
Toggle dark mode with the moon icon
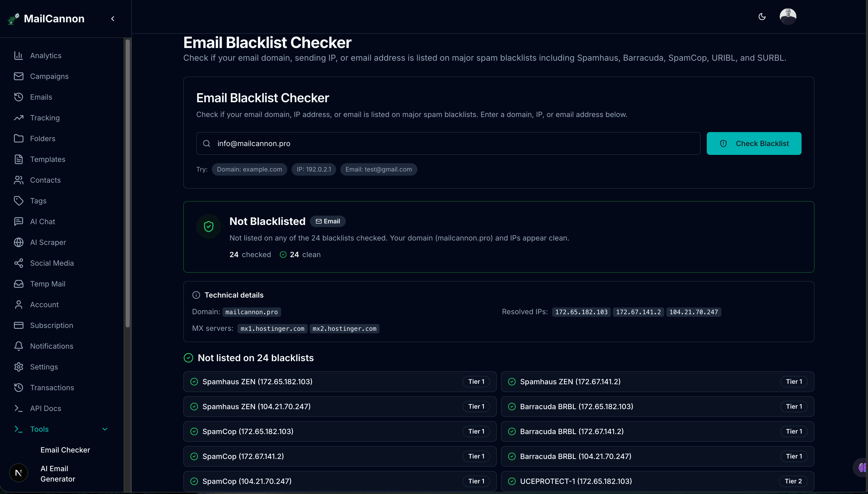pos(762,17)
